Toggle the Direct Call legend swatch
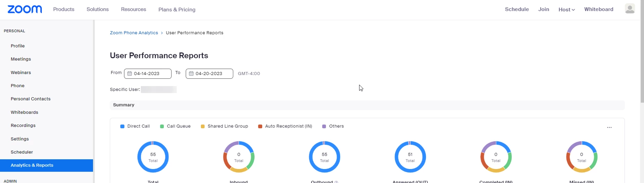This screenshot has height=183, width=644. click(122, 127)
